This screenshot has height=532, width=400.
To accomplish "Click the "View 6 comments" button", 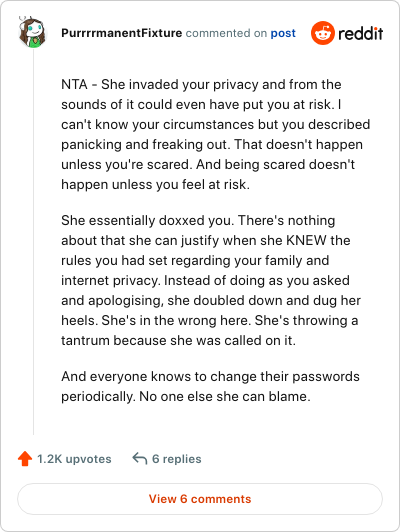I will tap(200, 499).
